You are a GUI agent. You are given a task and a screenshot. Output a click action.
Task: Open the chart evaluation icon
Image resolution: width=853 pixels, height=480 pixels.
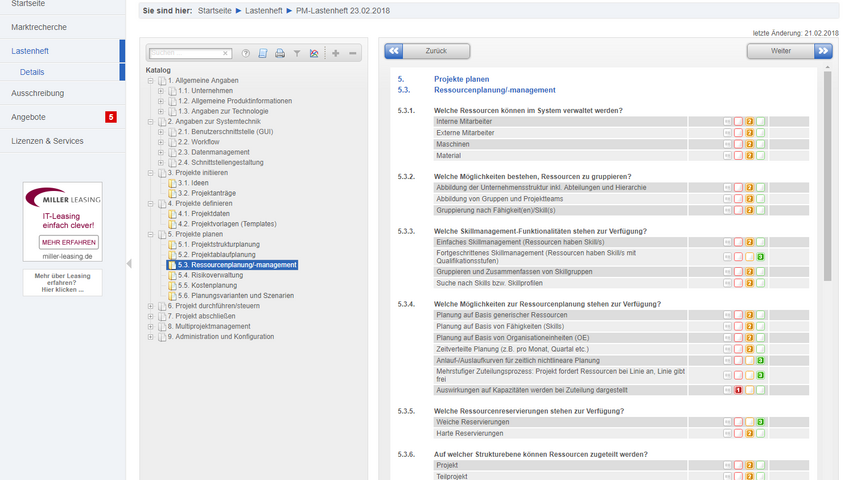click(x=314, y=53)
